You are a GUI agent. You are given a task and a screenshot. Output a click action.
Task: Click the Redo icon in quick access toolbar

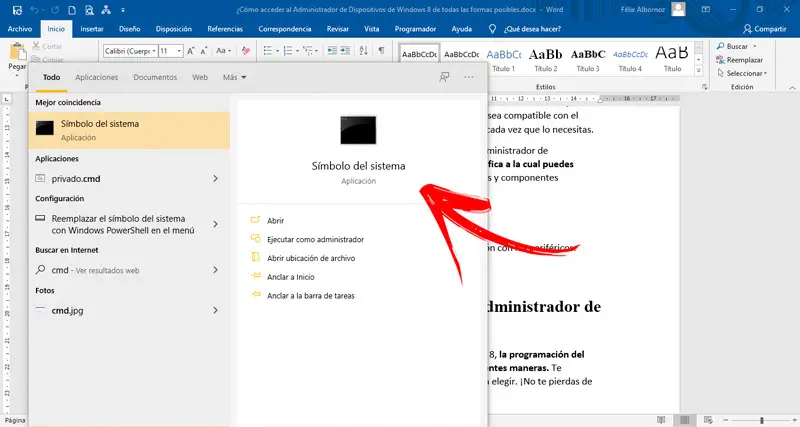55,10
